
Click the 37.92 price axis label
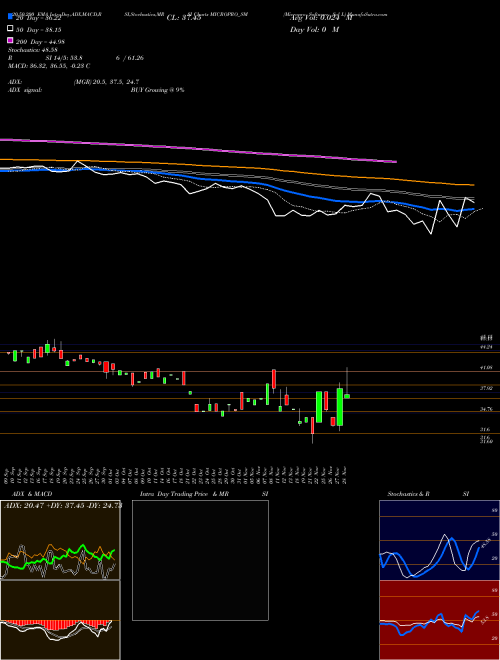[486, 389]
